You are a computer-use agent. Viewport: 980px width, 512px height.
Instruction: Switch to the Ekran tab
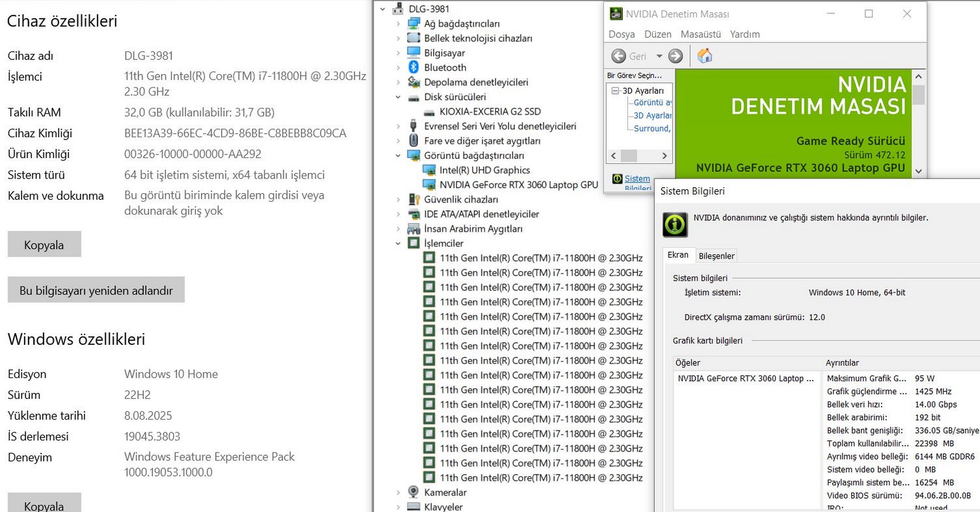(x=678, y=255)
